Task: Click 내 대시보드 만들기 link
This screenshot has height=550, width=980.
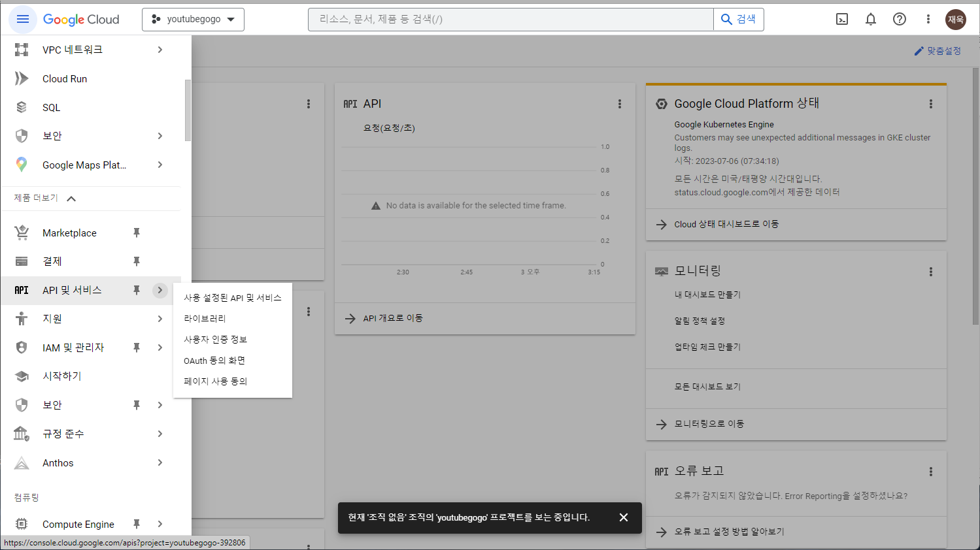Action: pos(707,295)
